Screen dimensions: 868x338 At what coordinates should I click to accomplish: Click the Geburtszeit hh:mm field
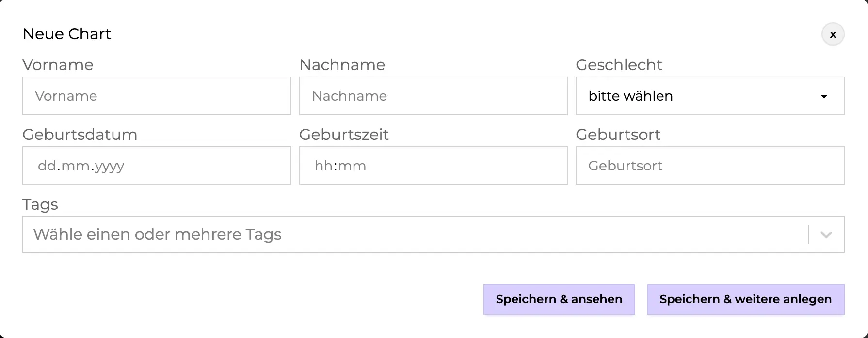click(x=433, y=166)
